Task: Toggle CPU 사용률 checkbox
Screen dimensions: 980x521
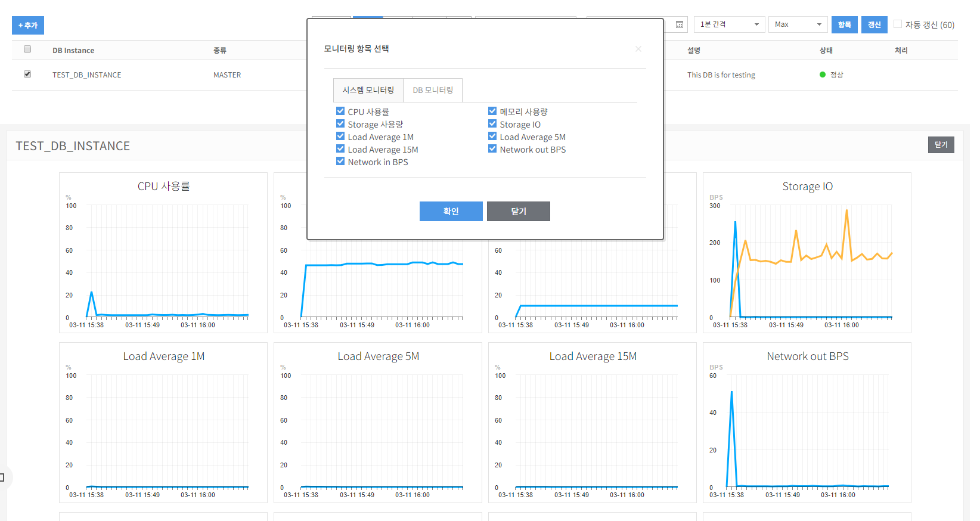Action: (x=340, y=111)
